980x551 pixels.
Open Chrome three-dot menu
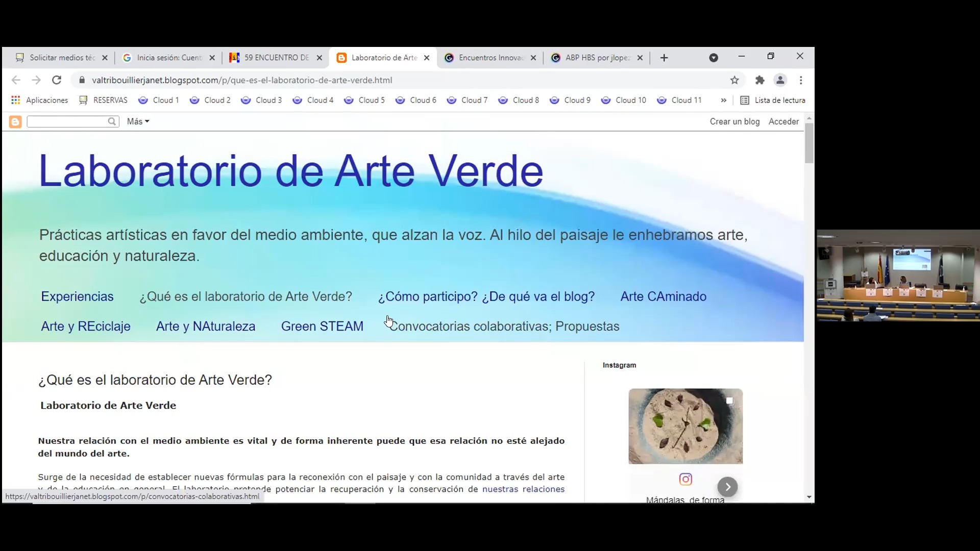(x=801, y=80)
